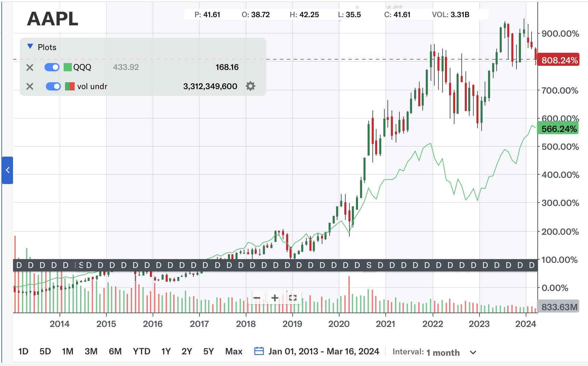Expand the blue left side panel arrow
Viewport: 588px width, 366px height.
8,170
